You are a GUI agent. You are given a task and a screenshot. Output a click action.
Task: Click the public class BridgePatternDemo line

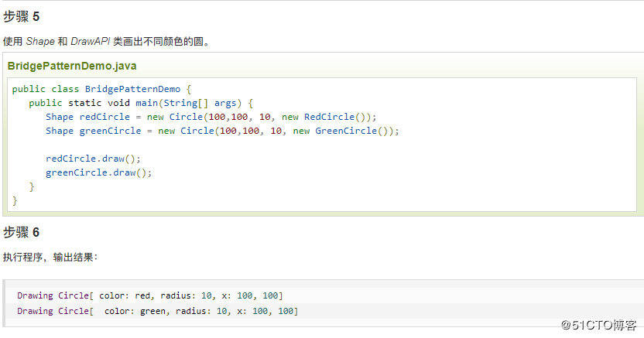[101, 89]
